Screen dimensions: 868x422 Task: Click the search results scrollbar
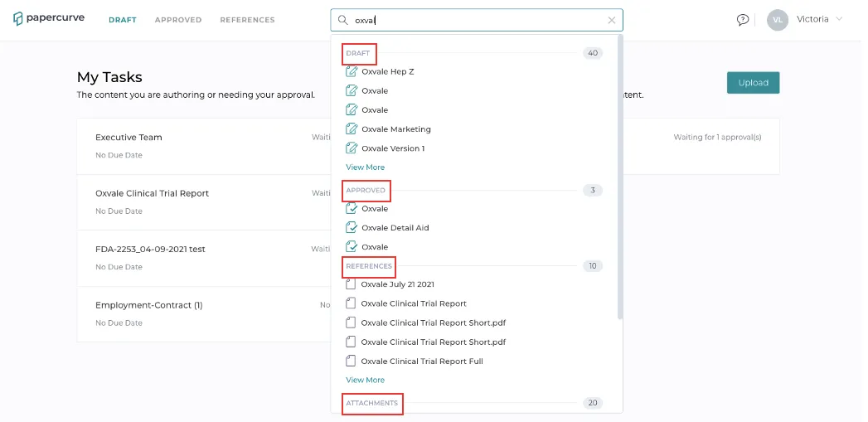coord(620,177)
